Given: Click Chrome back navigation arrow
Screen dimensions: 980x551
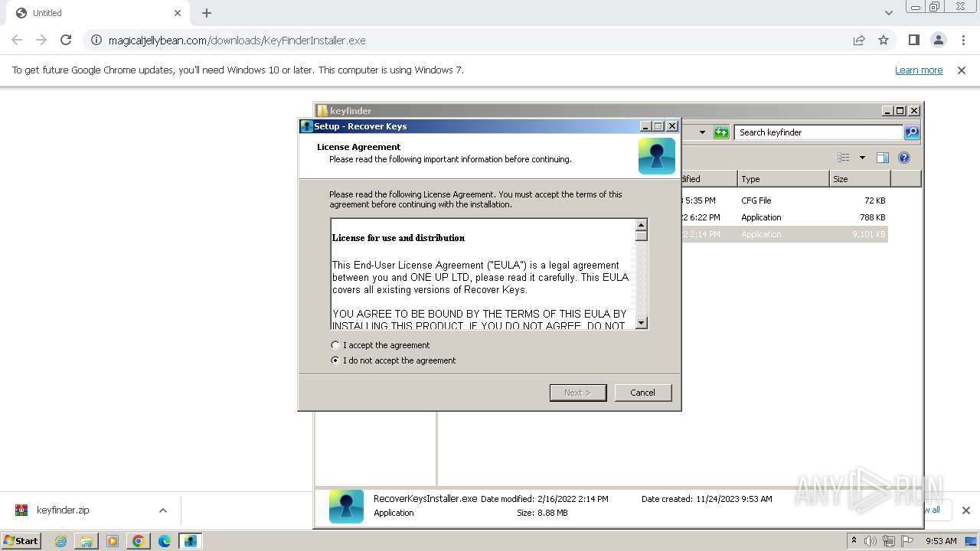Looking at the screenshot, I should coord(17,40).
